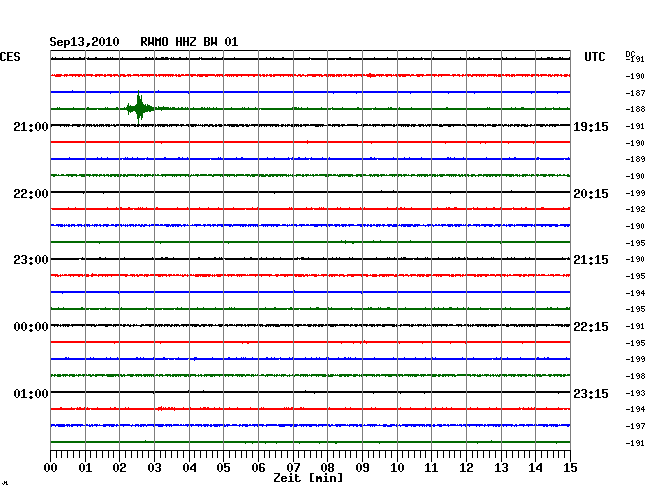Click minute tick label 07
The height and width of the screenshot is (494, 650).
[x=293, y=468]
